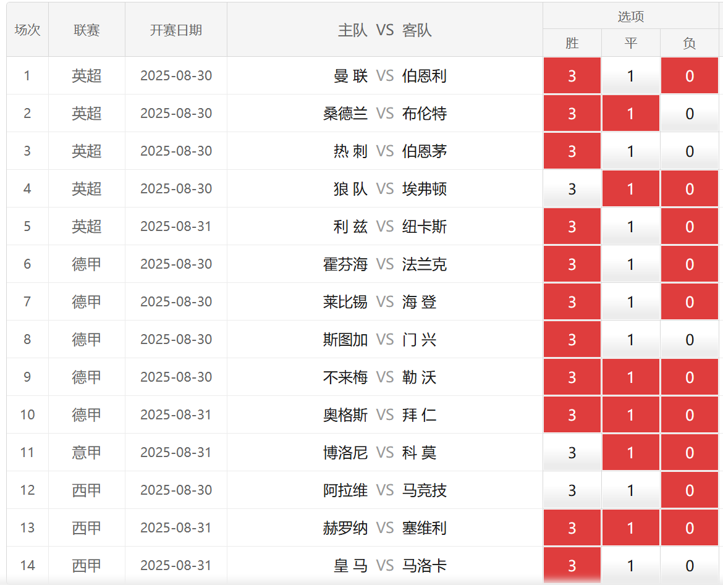Click the 选项 header above the options
Image resolution: width=723 pixels, height=588 pixels.
[630, 16]
